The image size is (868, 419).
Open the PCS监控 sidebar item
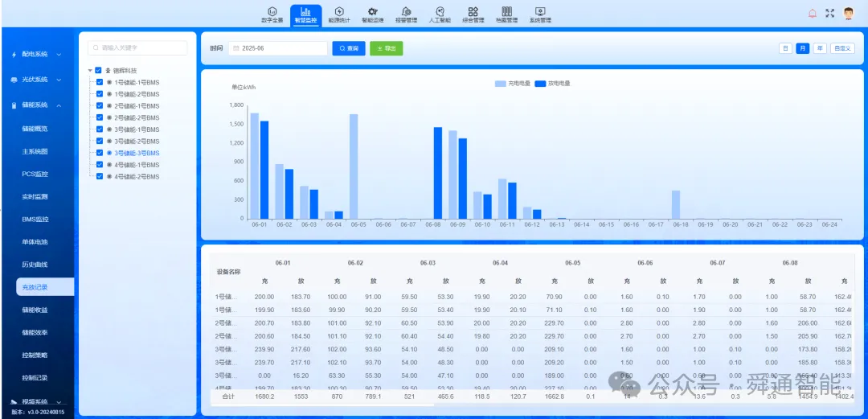pyautogui.click(x=35, y=174)
